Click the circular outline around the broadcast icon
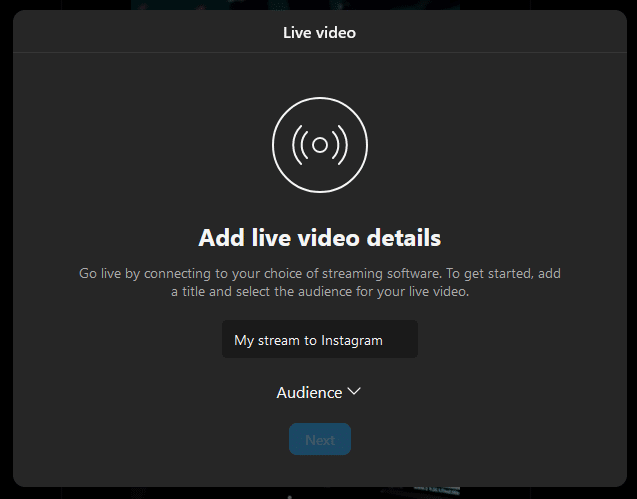Screen dimensions: 637x499 [320, 99]
